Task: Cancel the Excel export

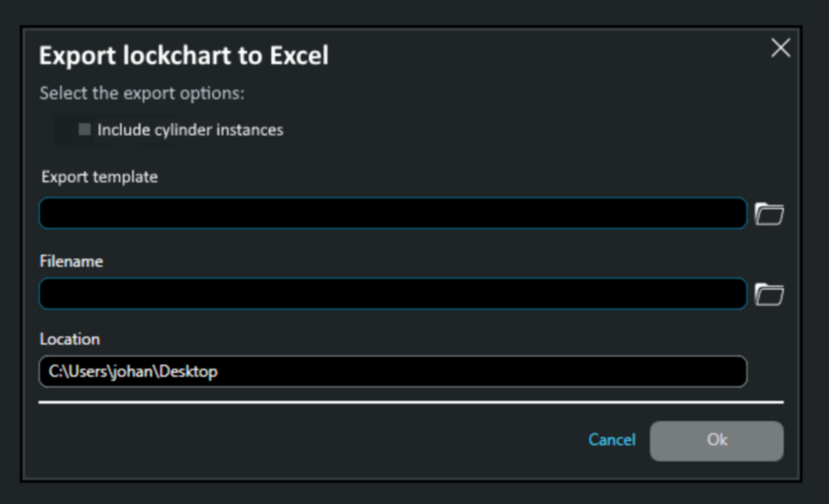Action: coord(612,440)
